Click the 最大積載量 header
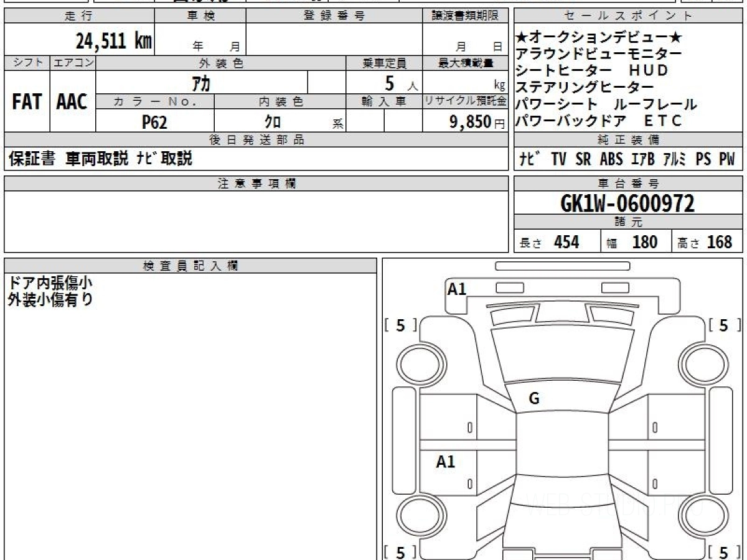The image size is (747, 560). coord(465,63)
